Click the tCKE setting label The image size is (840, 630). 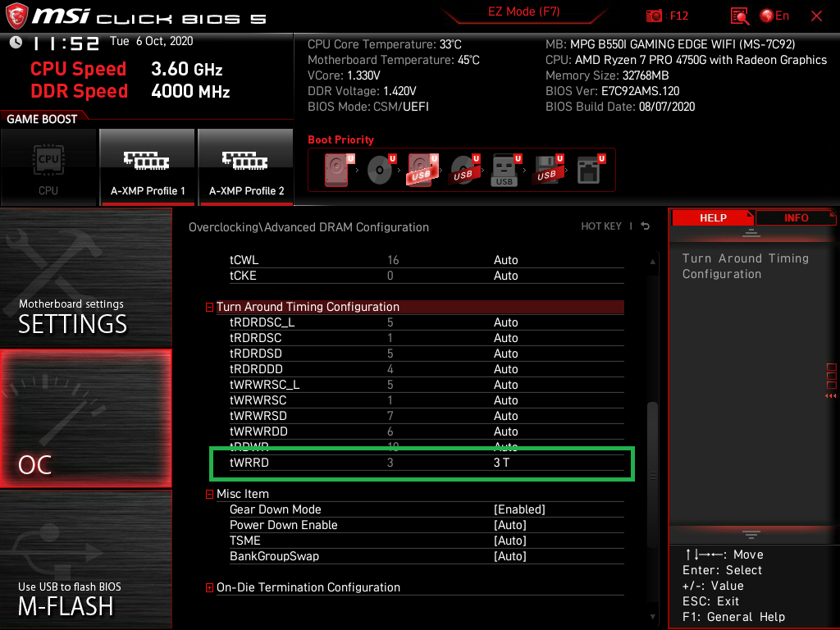(x=243, y=276)
